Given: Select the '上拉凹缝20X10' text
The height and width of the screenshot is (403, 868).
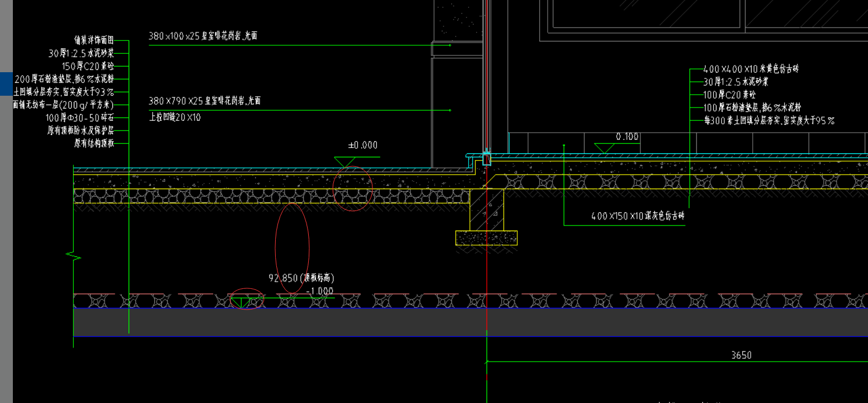Looking at the screenshot, I should pos(174,118).
